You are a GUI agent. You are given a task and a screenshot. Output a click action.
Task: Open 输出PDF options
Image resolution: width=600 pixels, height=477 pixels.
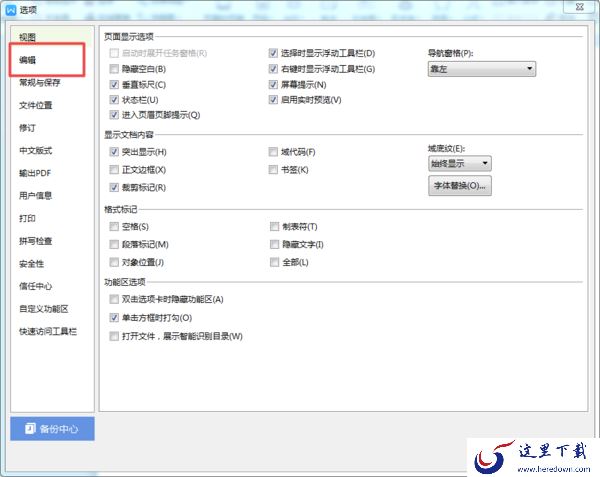[35, 173]
